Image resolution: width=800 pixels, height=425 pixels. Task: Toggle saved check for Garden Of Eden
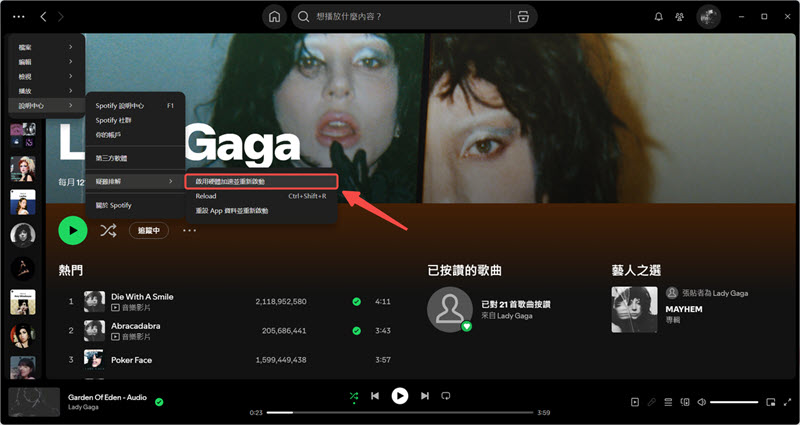pos(159,402)
